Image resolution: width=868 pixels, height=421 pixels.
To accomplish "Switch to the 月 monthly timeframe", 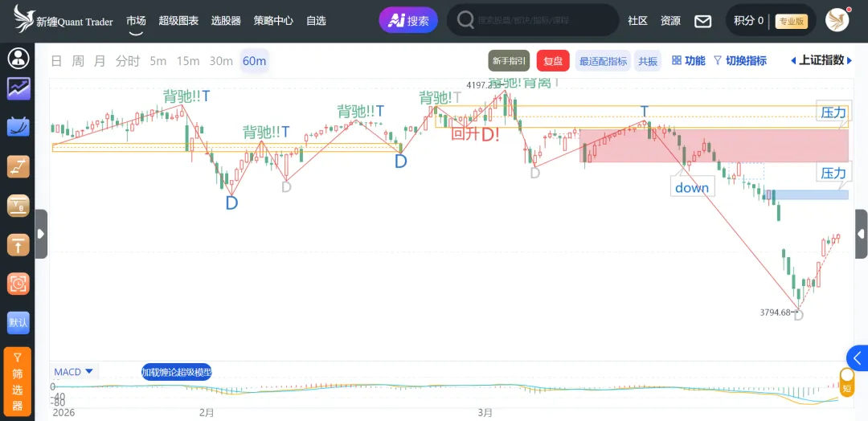I will [x=100, y=61].
